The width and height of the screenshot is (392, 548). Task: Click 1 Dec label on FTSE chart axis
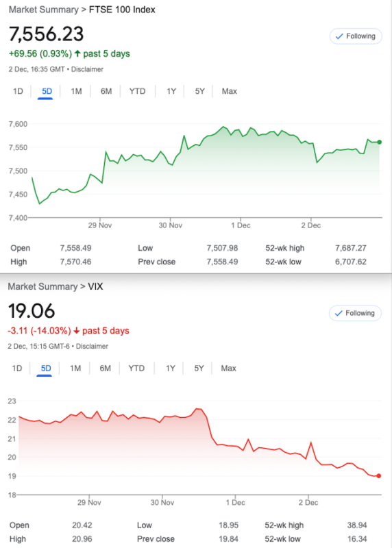[x=241, y=225]
